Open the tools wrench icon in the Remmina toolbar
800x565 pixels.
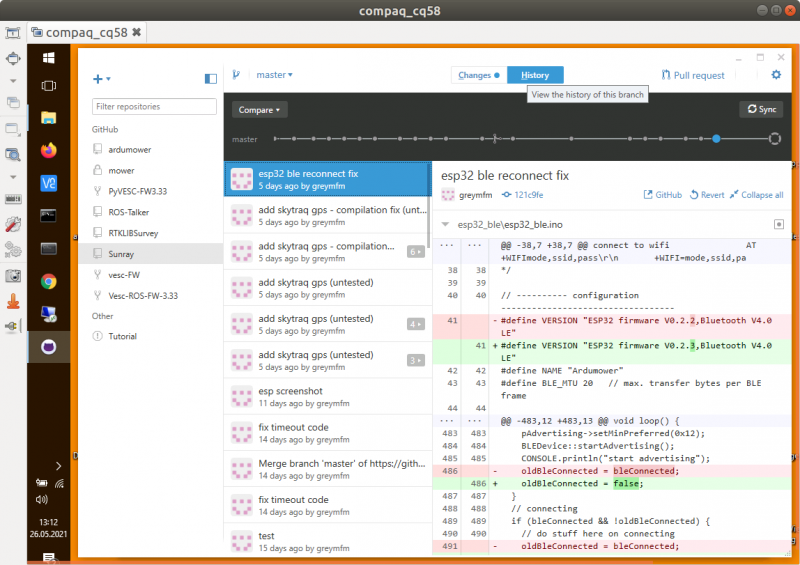point(13,224)
